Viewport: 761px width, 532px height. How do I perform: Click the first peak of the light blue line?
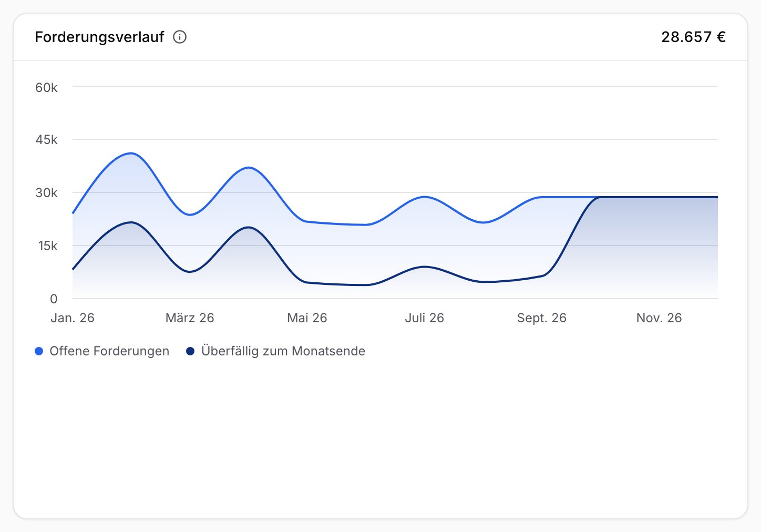(x=131, y=154)
